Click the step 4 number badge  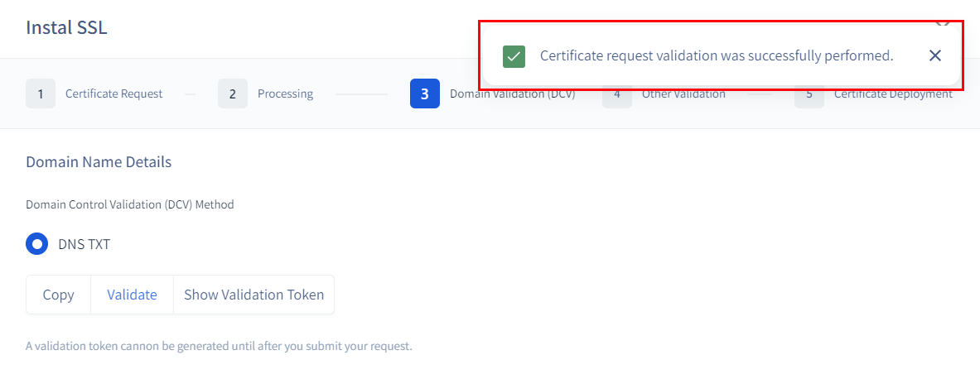(x=616, y=95)
